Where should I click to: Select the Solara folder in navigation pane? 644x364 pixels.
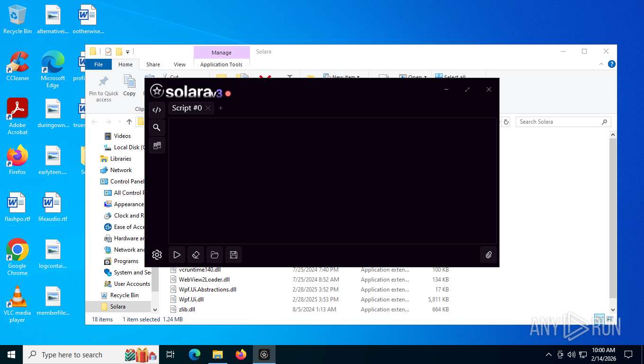point(118,307)
